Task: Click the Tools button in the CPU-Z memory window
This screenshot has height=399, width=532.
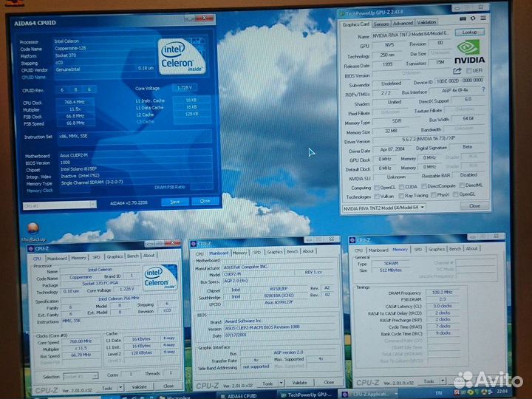Action: [x=429, y=381]
